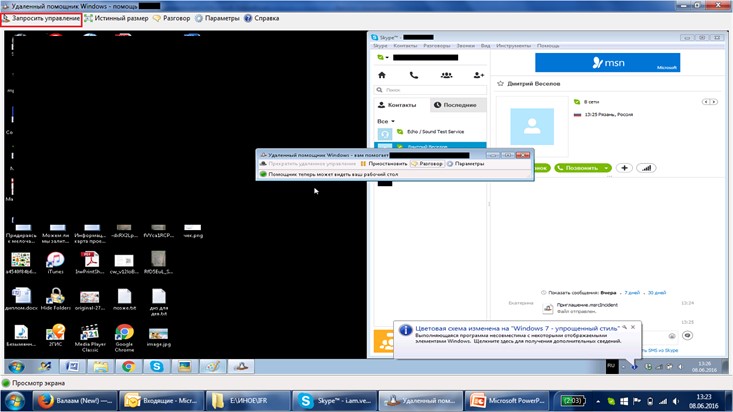Open Google Chrome desktop shortcut
Screen dimensions: 733x412
coord(124,338)
